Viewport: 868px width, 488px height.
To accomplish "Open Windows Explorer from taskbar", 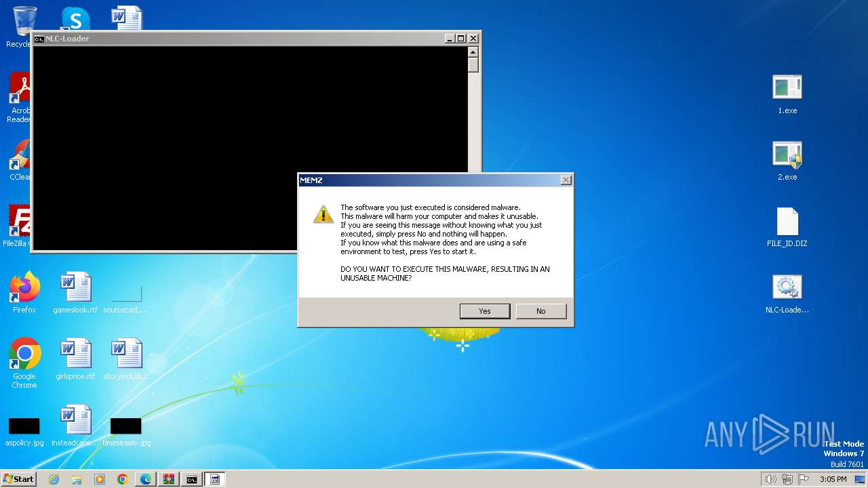I will pos(77,479).
